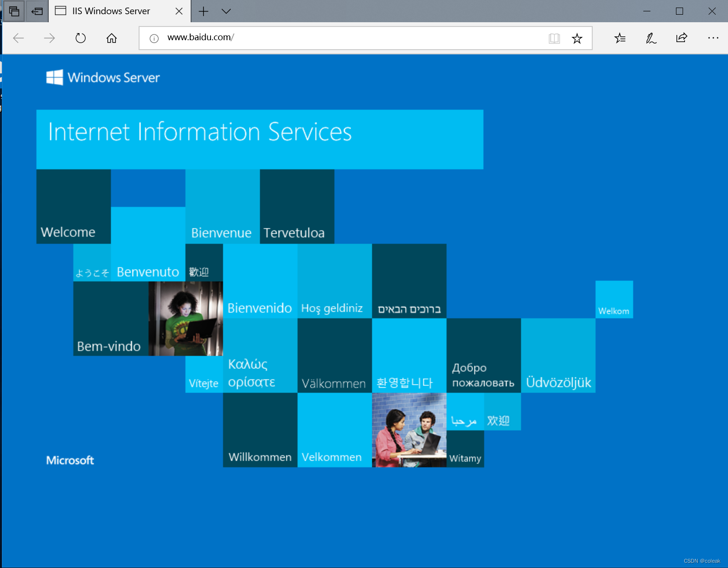Go to the home page
Image resolution: width=728 pixels, height=568 pixels.
[x=112, y=38]
